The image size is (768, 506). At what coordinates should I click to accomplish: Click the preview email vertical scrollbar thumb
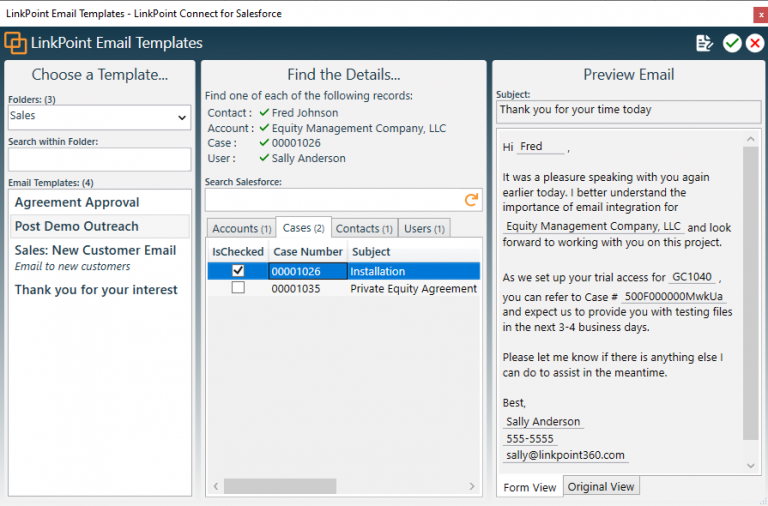pyautogui.click(x=751, y=293)
